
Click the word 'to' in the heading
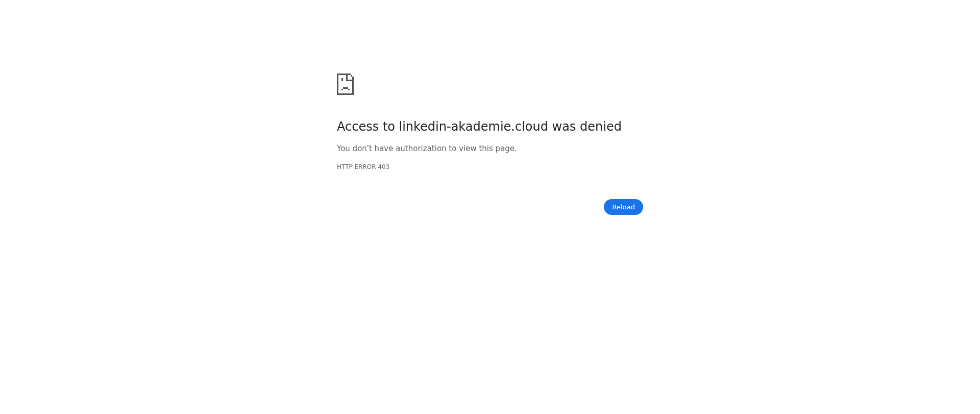click(x=389, y=127)
